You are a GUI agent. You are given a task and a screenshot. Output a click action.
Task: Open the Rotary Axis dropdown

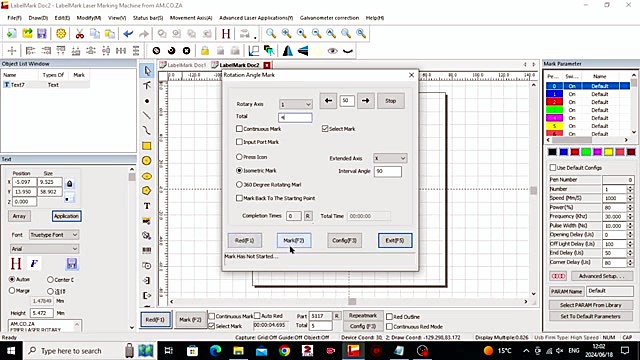[296, 104]
